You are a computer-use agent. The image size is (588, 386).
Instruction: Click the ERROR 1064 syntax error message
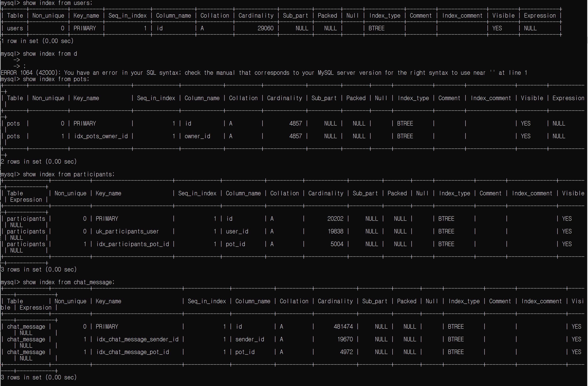coord(264,73)
